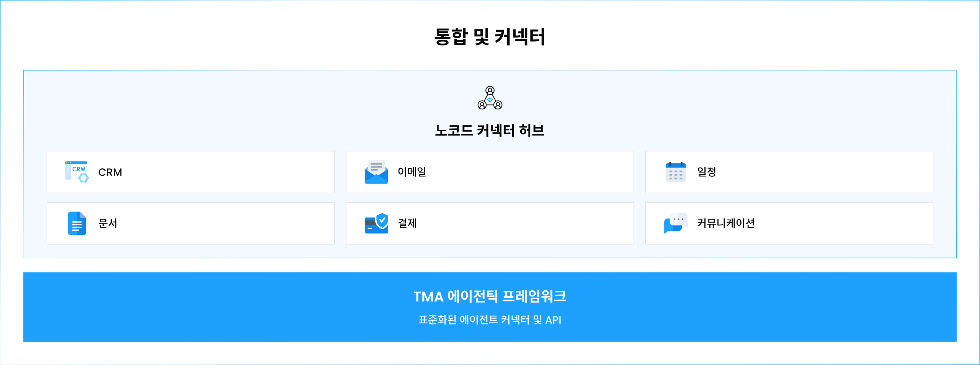Click the email envelope icon
The image size is (980, 365).
point(376,172)
